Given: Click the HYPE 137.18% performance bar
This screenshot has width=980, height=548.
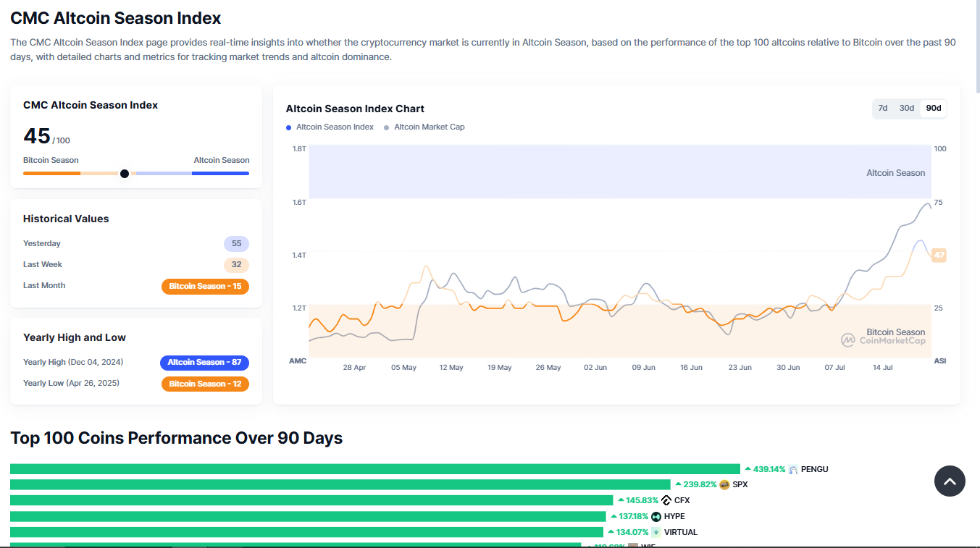Looking at the screenshot, I should click(x=308, y=516).
